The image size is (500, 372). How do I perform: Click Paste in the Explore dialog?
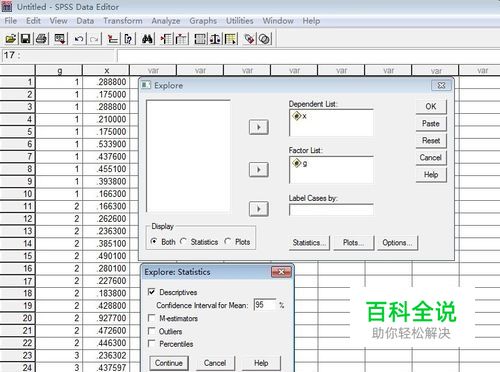click(431, 124)
